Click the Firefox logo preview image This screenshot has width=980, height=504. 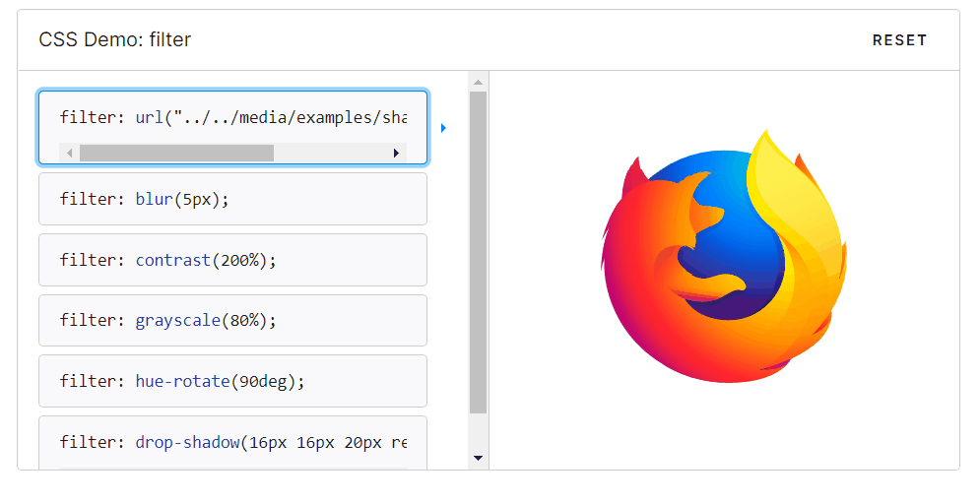pos(724,256)
